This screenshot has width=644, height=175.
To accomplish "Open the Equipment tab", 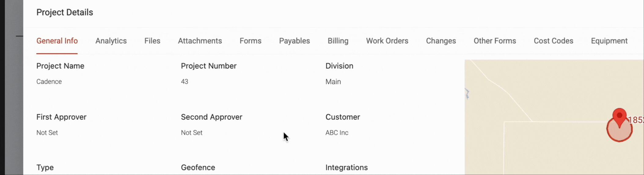I will [609, 41].
